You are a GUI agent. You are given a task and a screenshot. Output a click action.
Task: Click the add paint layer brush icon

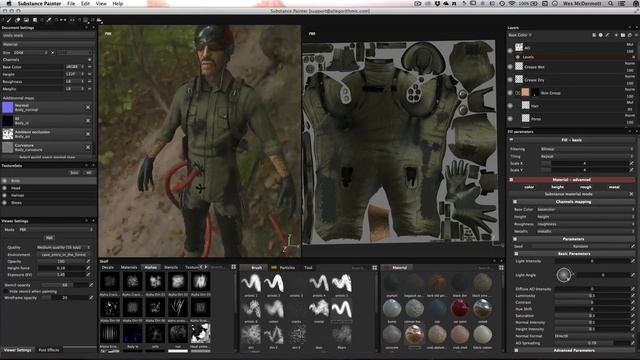tap(607, 35)
